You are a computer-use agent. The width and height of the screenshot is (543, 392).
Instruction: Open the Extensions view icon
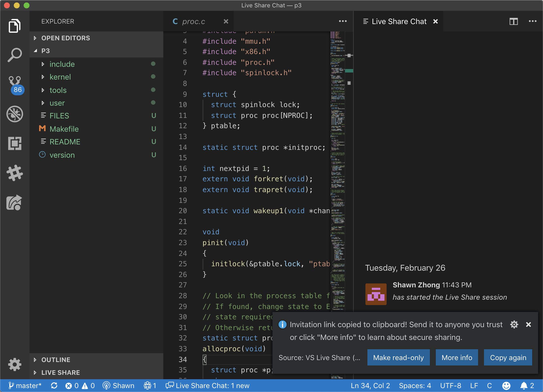coord(15,143)
